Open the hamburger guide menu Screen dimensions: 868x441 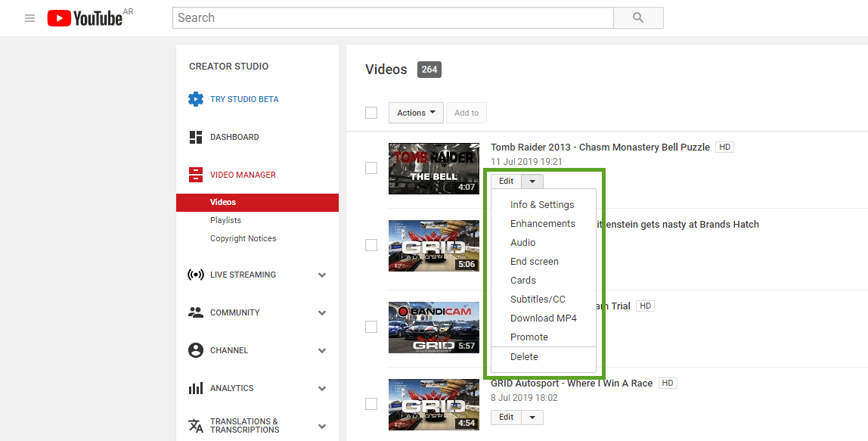click(30, 18)
